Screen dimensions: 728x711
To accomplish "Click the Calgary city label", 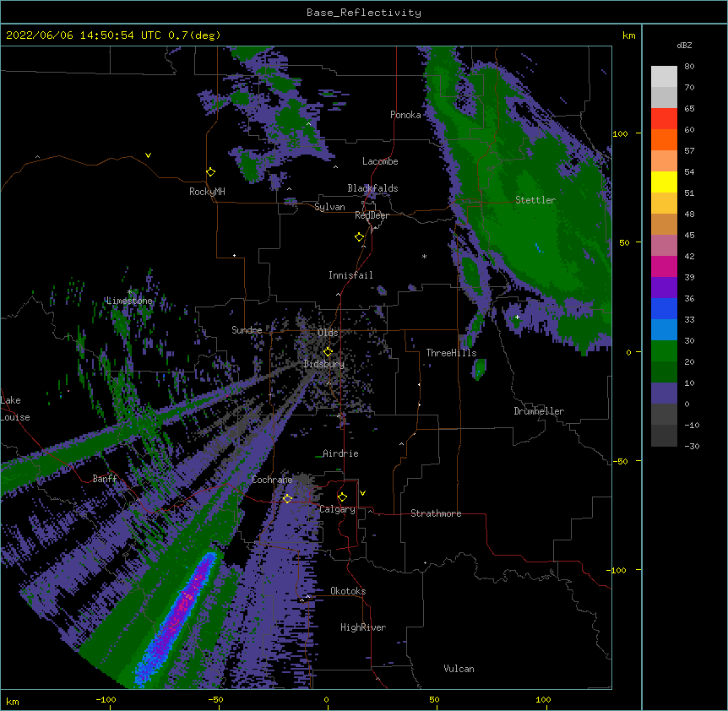I will (338, 509).
